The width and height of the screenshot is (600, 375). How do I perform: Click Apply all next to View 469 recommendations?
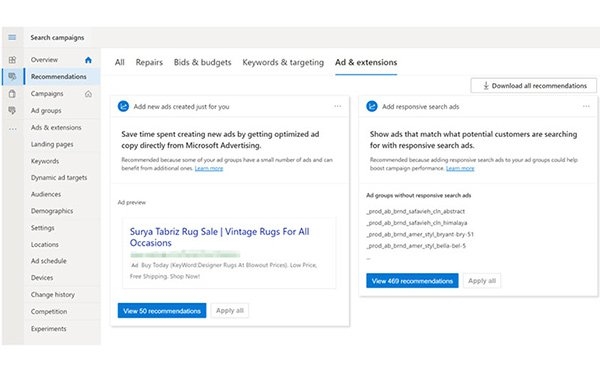click(482, 281)
